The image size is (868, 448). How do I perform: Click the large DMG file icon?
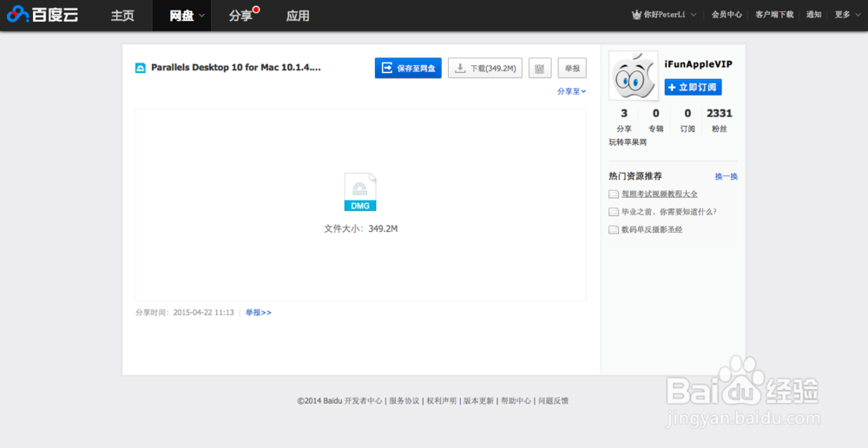[360, 192]
